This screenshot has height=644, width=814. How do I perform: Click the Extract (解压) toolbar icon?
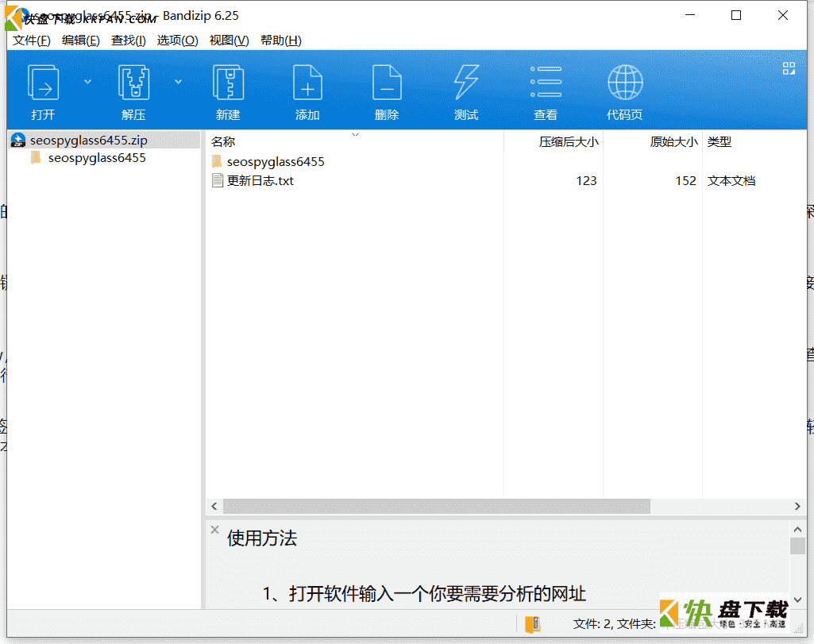pos(133,83)
